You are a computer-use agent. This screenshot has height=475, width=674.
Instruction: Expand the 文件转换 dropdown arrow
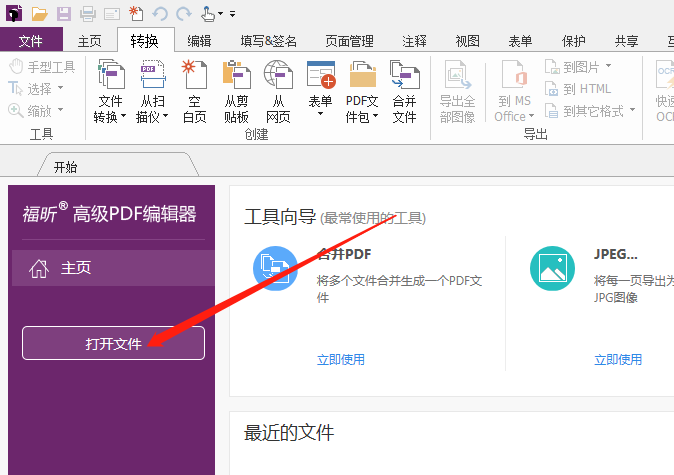click(x=123, y=116)
